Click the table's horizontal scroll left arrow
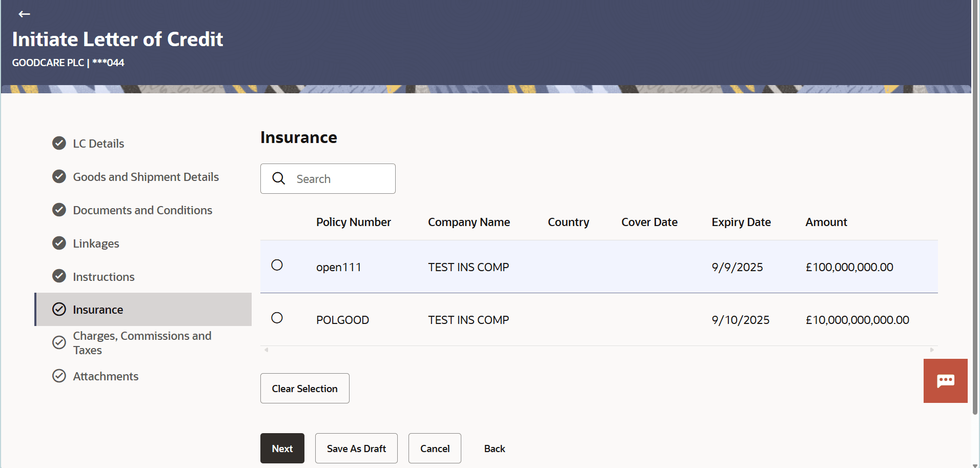 266,350
